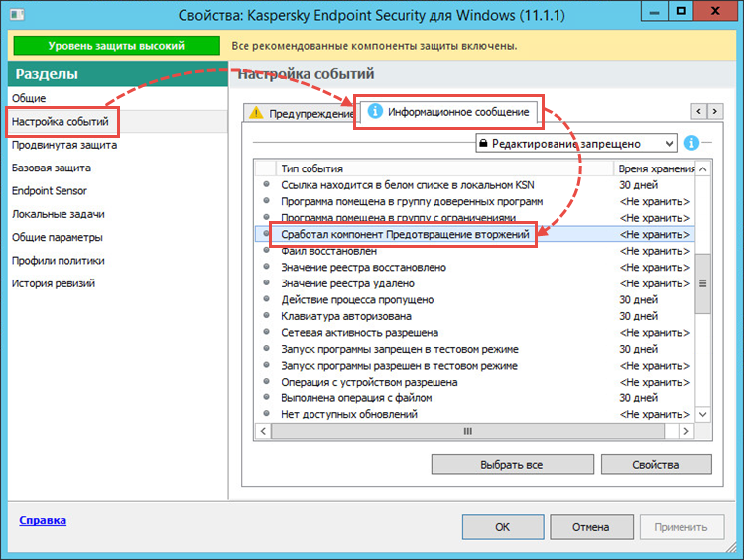Switch to the Предупреждение tab
This screenshot has width=744, height=560.
[x=301, y=113]
